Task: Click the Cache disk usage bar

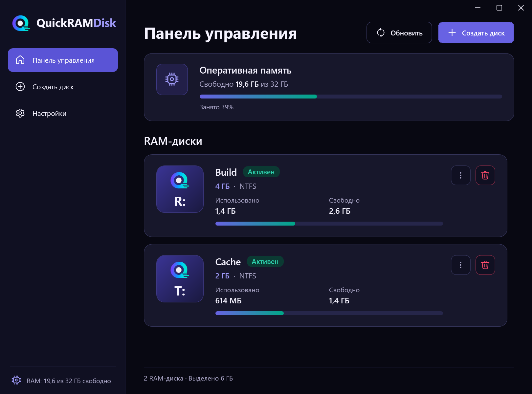Action: pyautogui.click(x=329, y=313)
